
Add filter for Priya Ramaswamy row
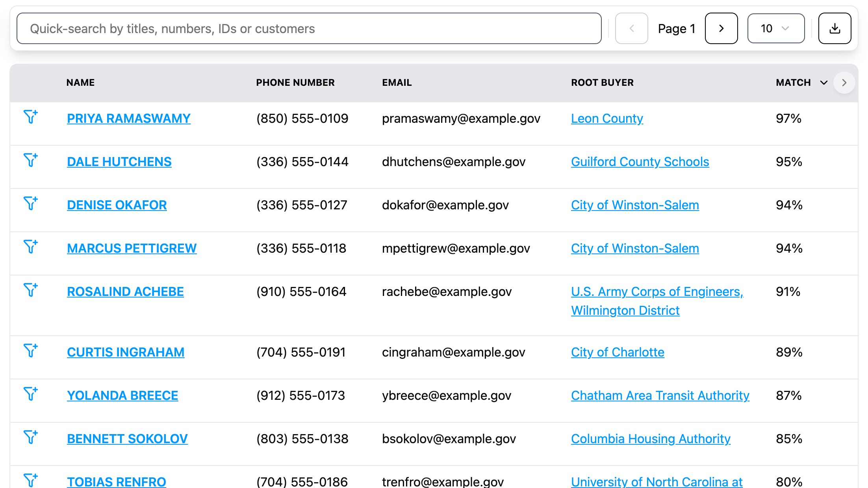pos(31,116)
